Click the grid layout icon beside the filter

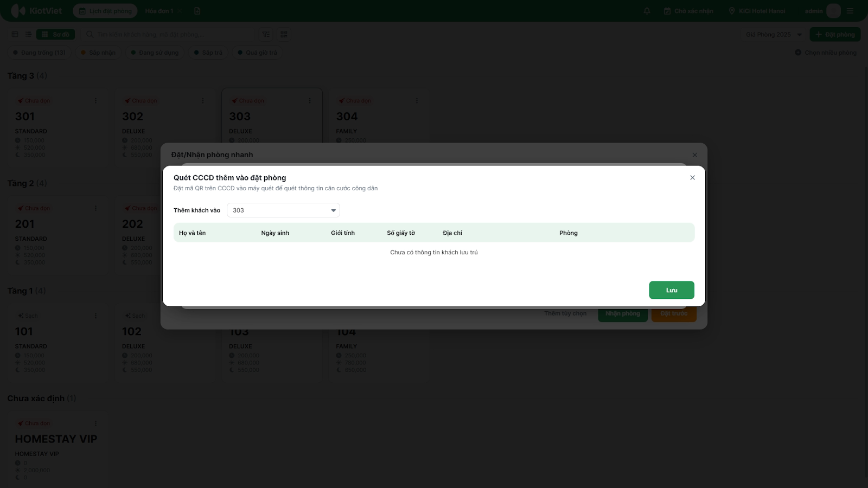(x=284, y=34)
